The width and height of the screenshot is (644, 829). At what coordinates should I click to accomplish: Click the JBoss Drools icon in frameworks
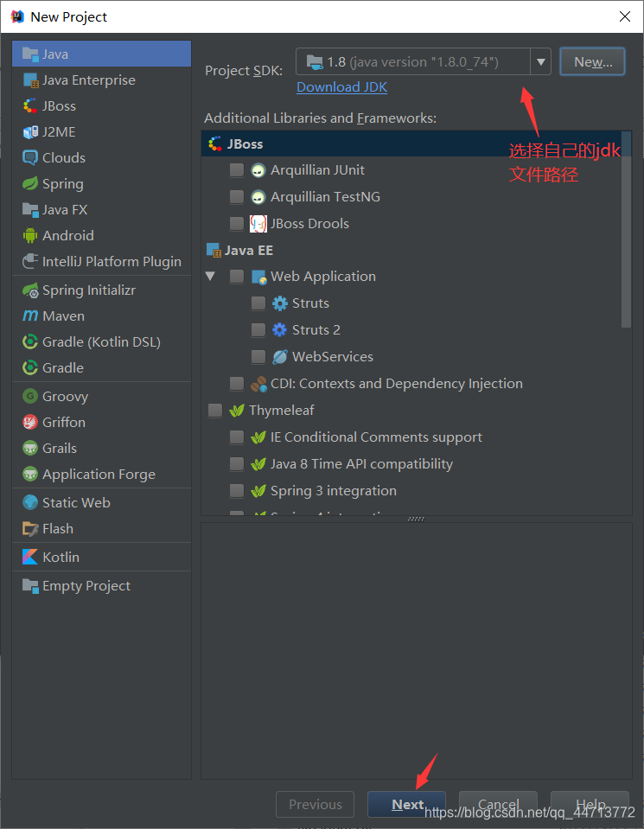pos(258,224)
